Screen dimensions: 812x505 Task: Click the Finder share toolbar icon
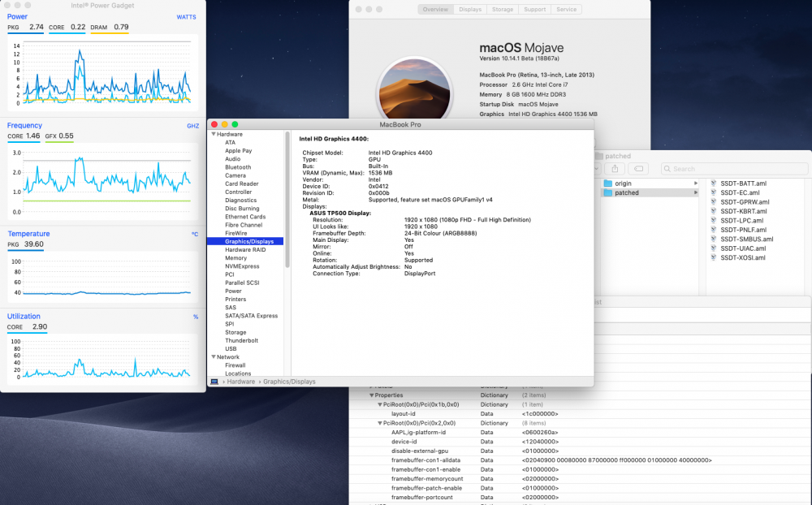[615, 169]
